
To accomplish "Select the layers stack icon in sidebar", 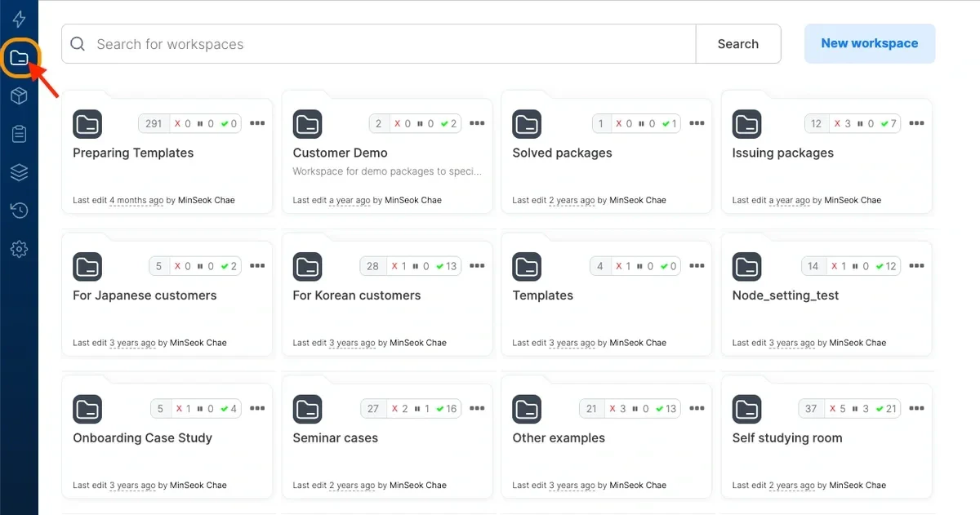I will [x=20, y=172].
